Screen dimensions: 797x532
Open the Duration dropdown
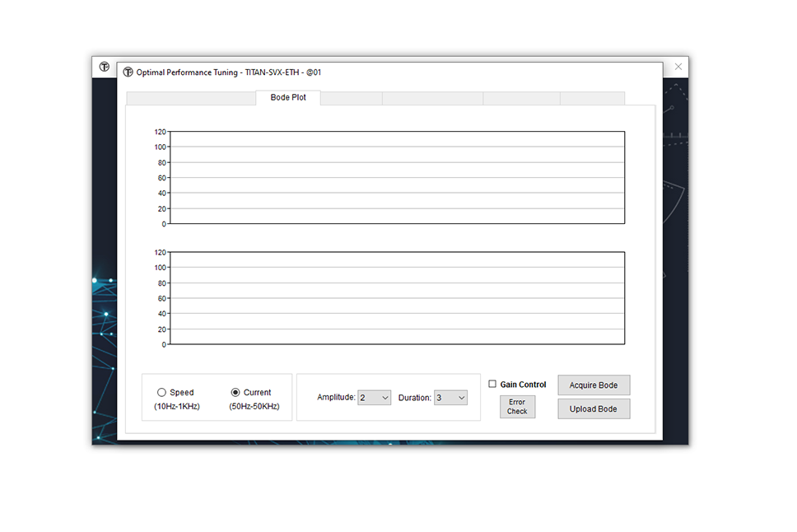point(450,398)
